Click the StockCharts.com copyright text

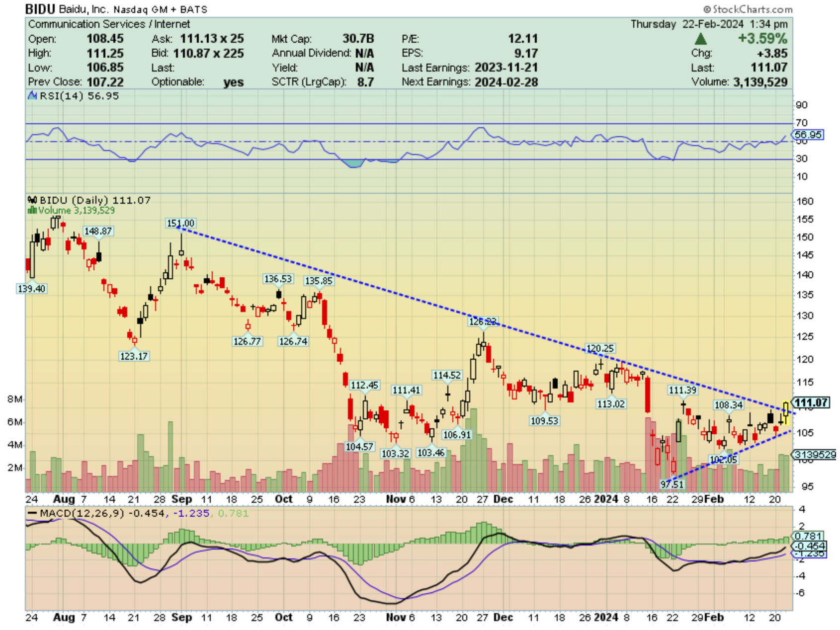tap(748, 9)
